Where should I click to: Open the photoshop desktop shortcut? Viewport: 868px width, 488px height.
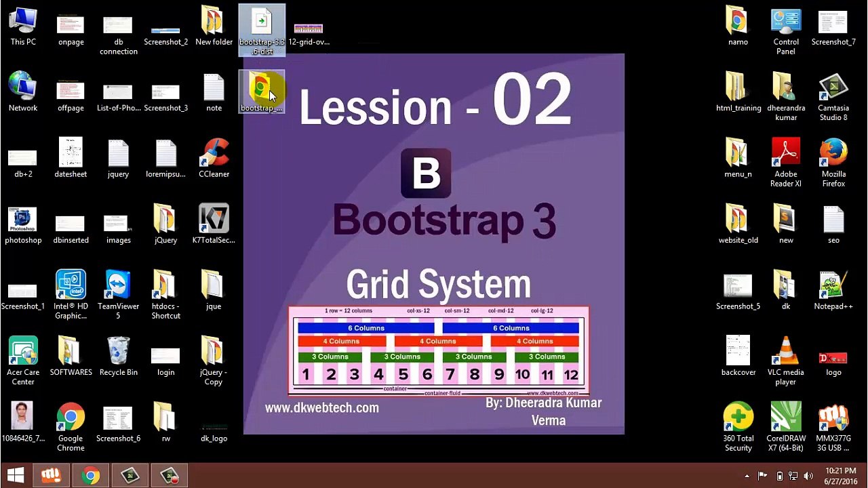[23, 224]
